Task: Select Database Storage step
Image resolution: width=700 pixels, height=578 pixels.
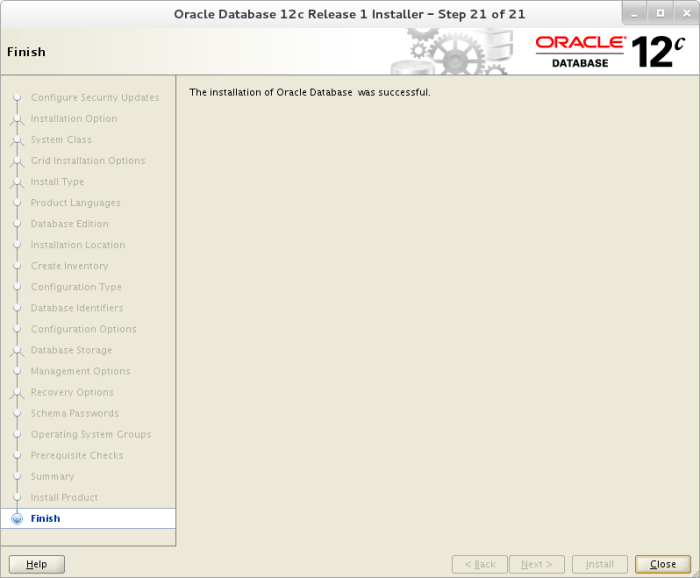Action: [x=71, y=350]
